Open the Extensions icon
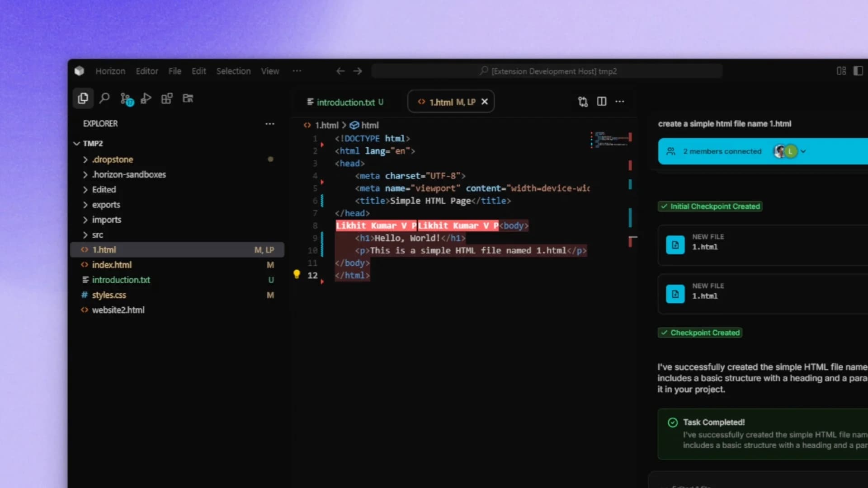Viewport: 868px width, 488px height. (167, 98)
